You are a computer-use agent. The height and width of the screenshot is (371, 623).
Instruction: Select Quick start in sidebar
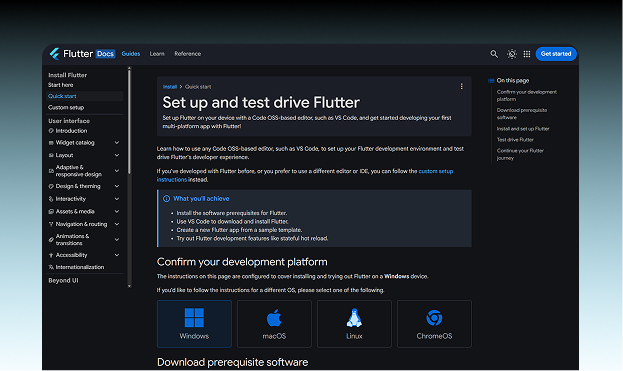coord(85,96)
